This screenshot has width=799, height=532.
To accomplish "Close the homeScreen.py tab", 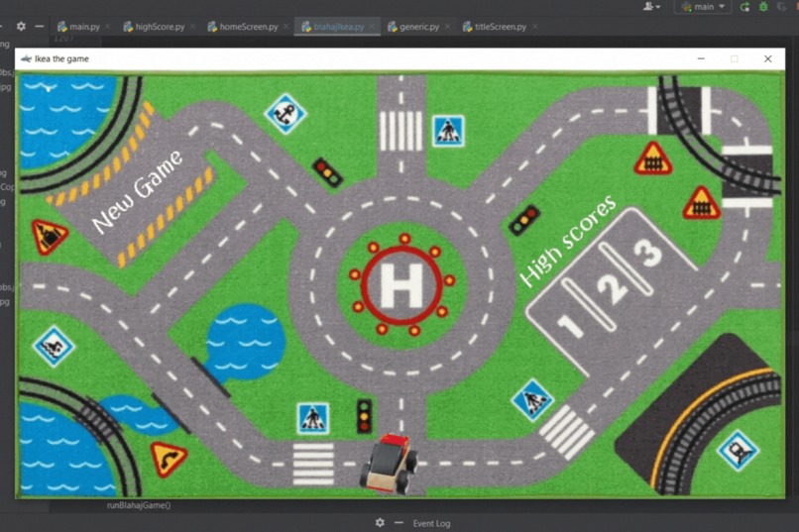I will click(285, 27).
